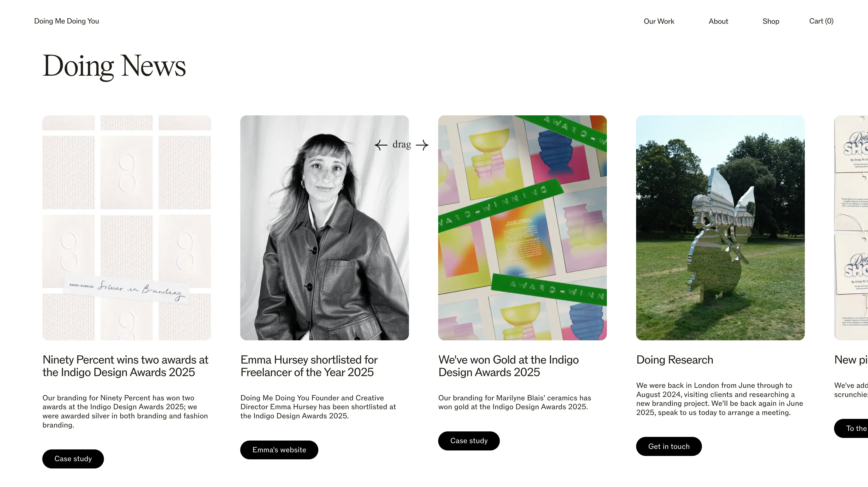The width and height of the screenshot is (868, 487).
Task: View the Cart (0) link
Action: (821, 21)
